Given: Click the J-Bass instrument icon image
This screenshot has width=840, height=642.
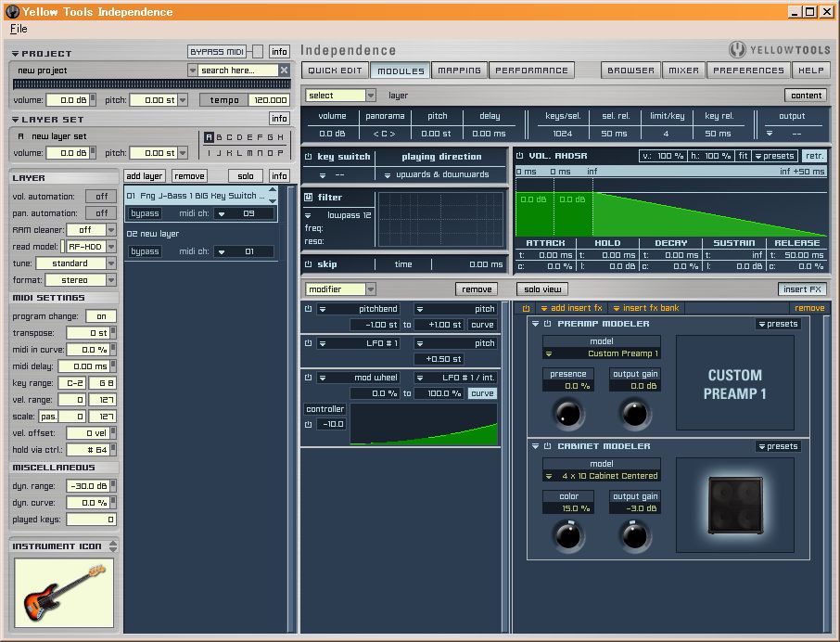Looking at the screenshot, I should [64, 593].
